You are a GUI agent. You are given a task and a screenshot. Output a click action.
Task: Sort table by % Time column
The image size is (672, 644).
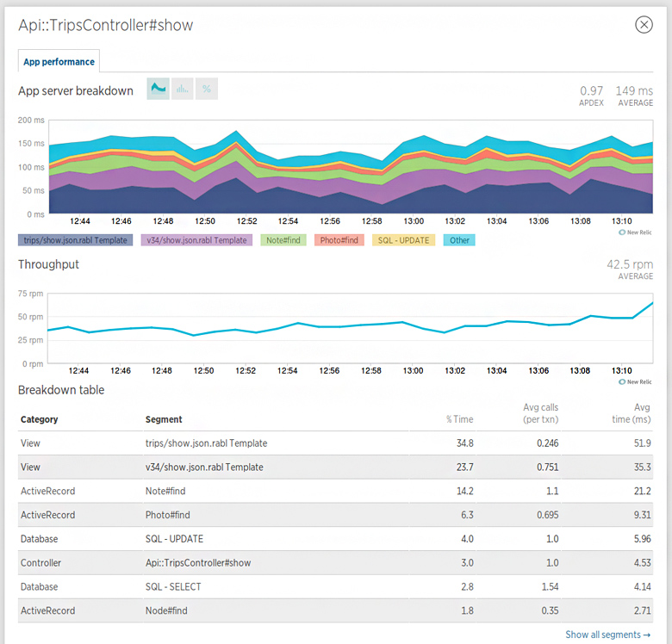[459, 419]
